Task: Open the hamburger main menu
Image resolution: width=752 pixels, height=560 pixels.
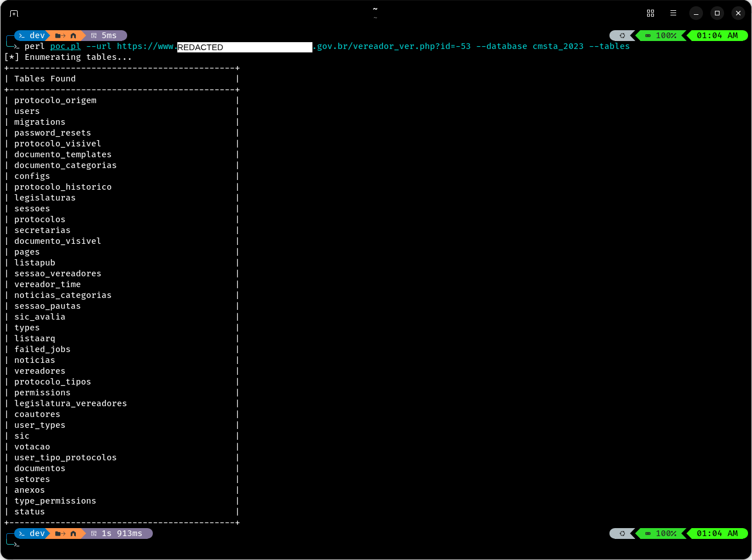Action: (673, 13)
